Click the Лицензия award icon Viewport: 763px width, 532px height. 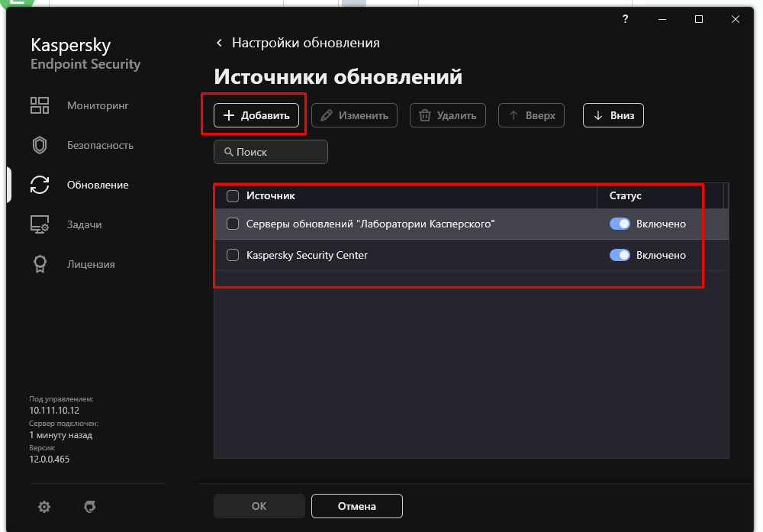pyautogui.click(x=40, y=264)
